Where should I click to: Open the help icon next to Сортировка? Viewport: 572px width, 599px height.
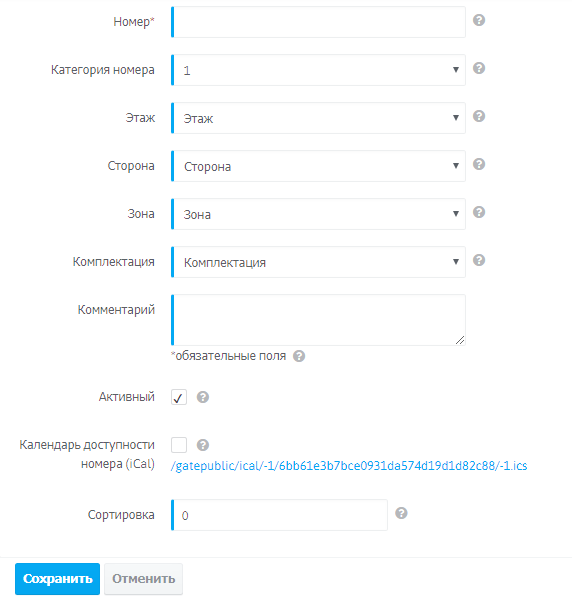point(401,513)
